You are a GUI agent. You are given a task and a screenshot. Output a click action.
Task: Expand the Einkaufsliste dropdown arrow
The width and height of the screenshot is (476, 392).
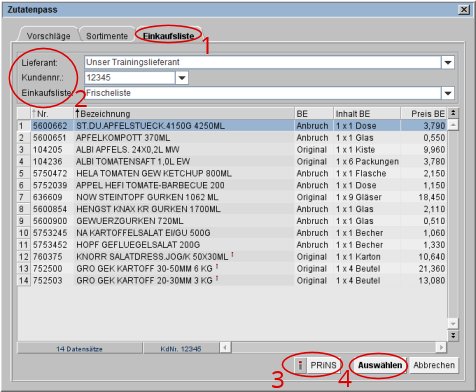pos(448,93)
